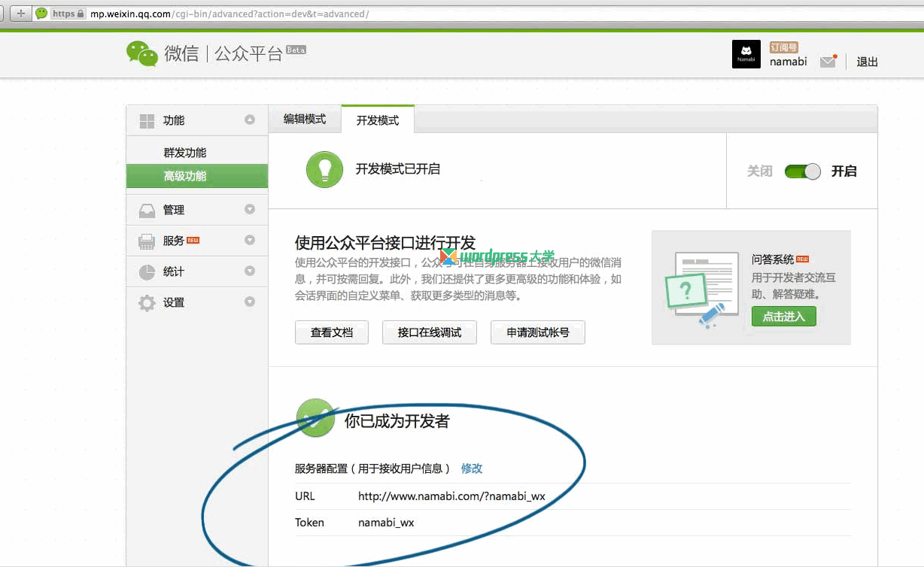This screenshot has width=924, height=567.
Task: Expand the 管理 sidebar section
Action: click(250, 209)
